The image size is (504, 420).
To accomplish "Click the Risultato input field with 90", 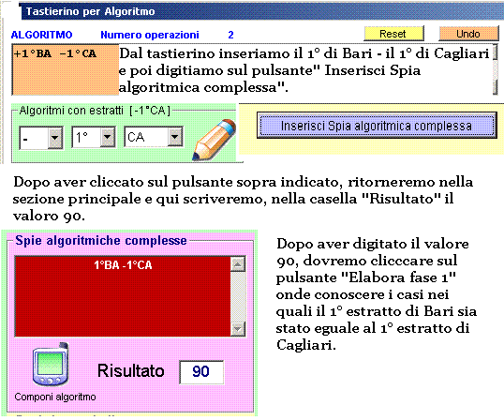I will [x=201, y=372].
